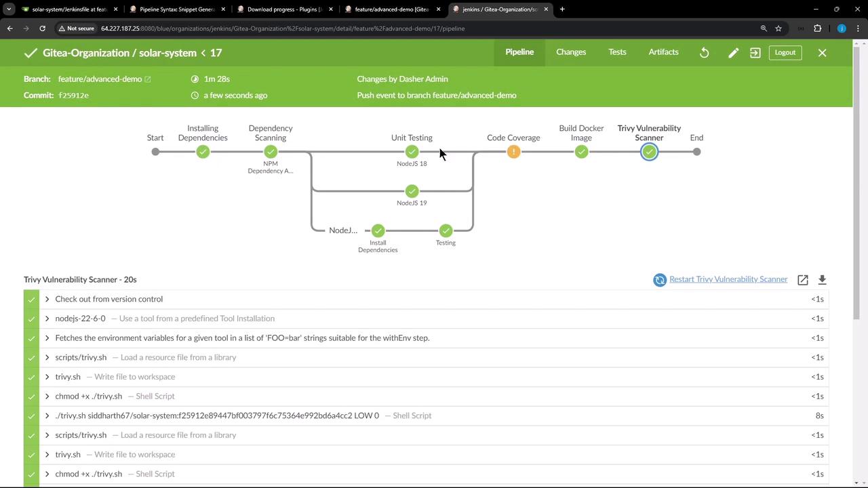
Task: Click the Dependency Scanning stage node
Action: pyautogui.click(x=271, y=152)
